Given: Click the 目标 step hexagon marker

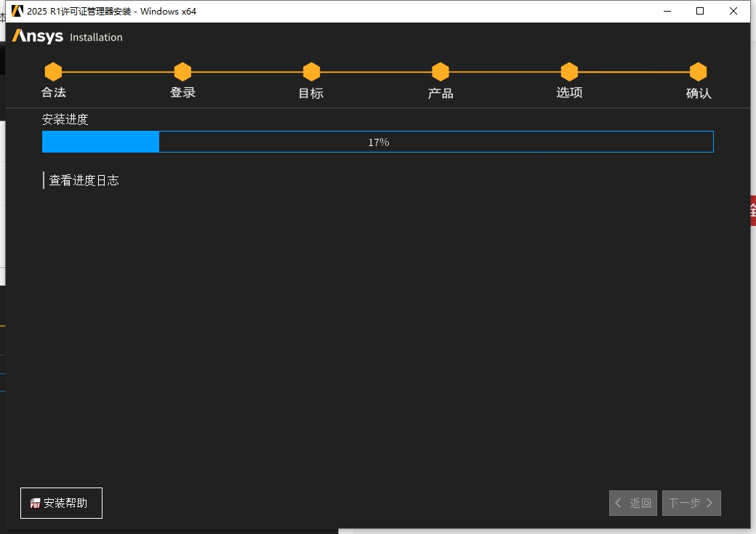Looking at the screenshot, I should tap(311, 72).
